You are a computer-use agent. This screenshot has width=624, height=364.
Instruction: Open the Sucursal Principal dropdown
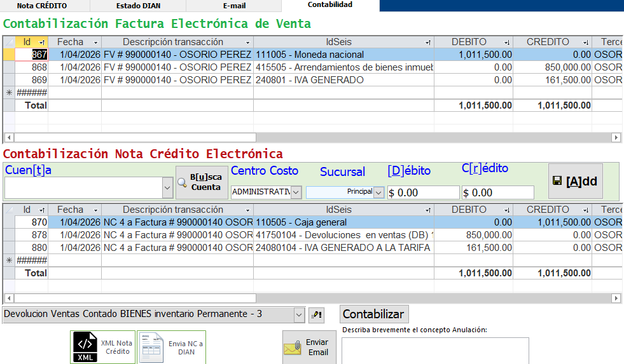pos(378,192)
